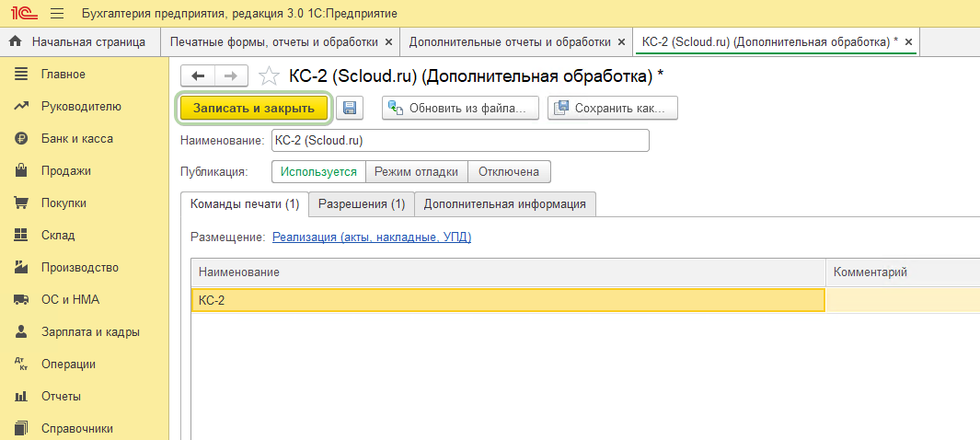The image size is (980, 440).
Task: Open the Зарплата и кадры section label
Action: click(90, 332)
